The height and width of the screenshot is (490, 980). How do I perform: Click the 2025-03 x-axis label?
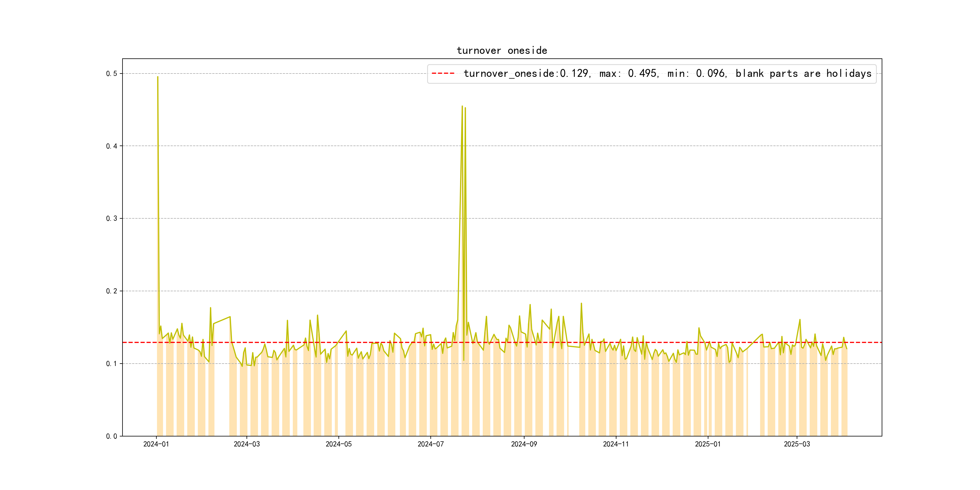[x=797, y=444]
